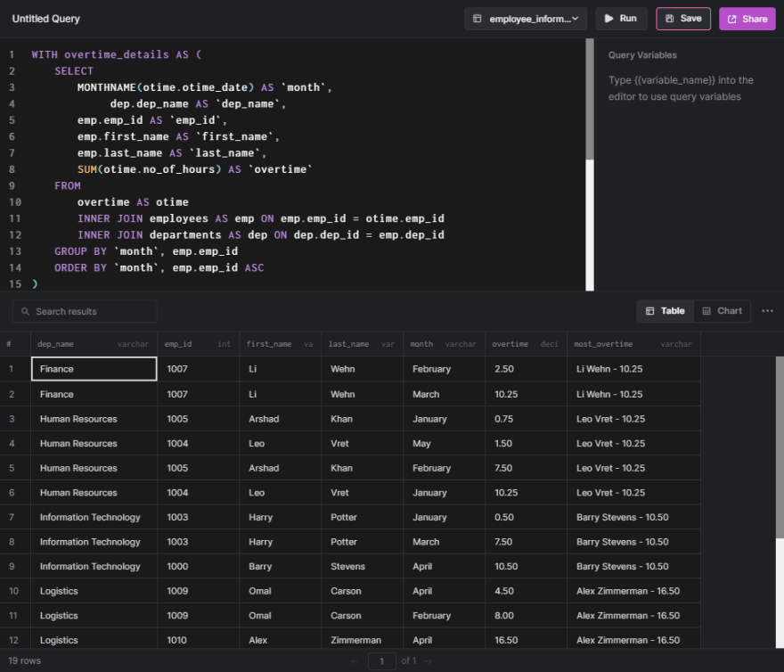
Task: Go to next results page arrow
Action: pyautogui.click(x=428, y=661)
